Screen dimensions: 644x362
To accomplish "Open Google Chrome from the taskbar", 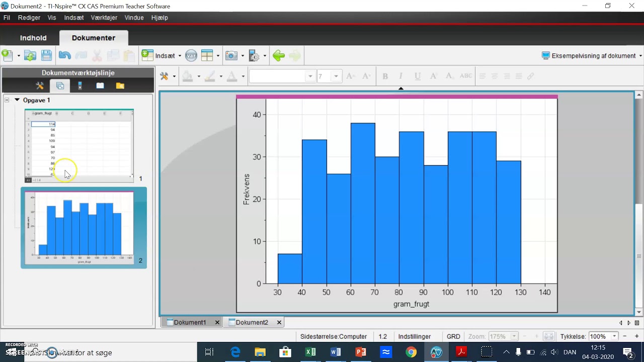I will point(411,352).
